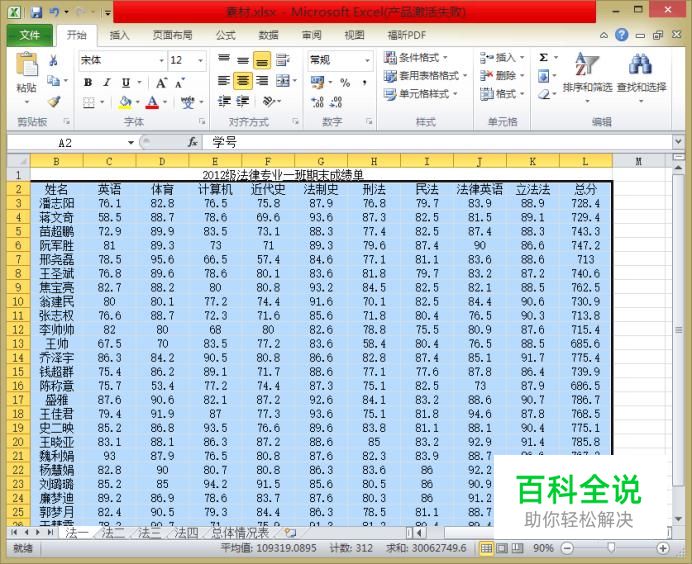Screen dimensions: 692x564
Task: Open 查找和选择 find and select
Action: (x=641, y=77)
